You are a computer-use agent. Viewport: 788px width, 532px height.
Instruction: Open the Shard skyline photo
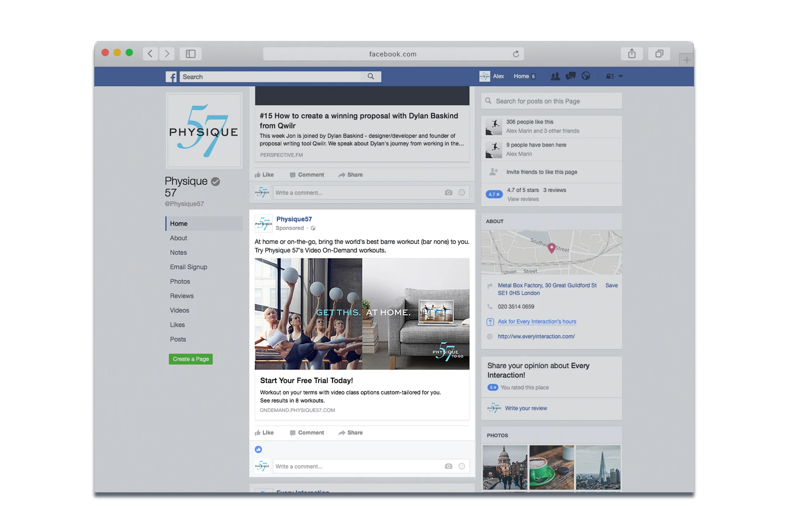pos(598,468)
